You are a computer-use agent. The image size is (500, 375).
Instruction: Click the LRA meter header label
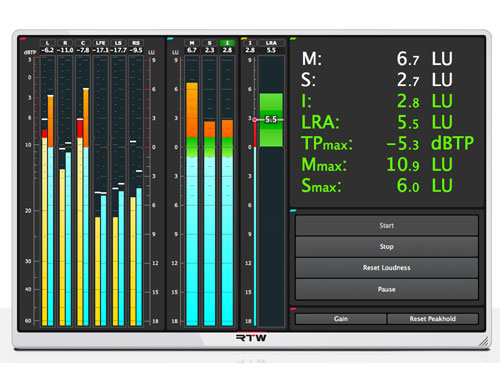point(271,43)
